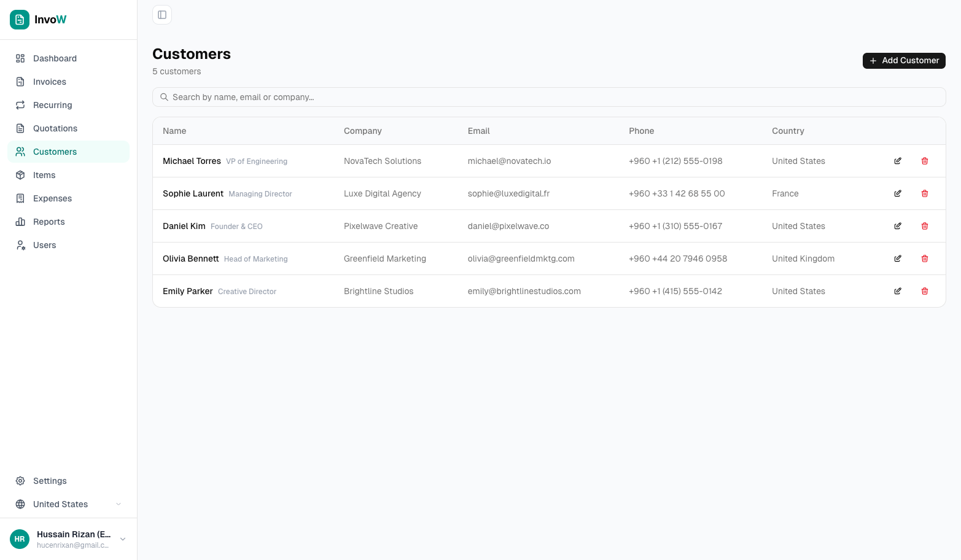Open the globe icon country picker
This screenshot has height=560, width=961.
(x=20, y=504)
